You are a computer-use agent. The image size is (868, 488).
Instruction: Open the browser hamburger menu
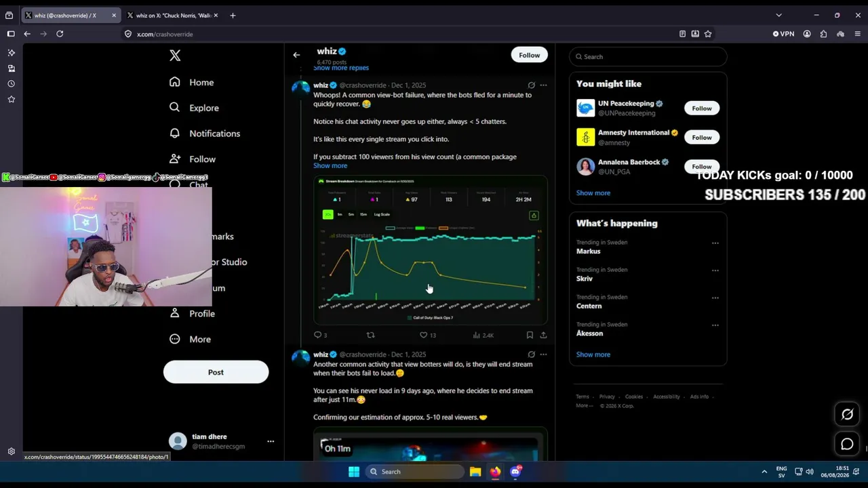click(858, 34)
